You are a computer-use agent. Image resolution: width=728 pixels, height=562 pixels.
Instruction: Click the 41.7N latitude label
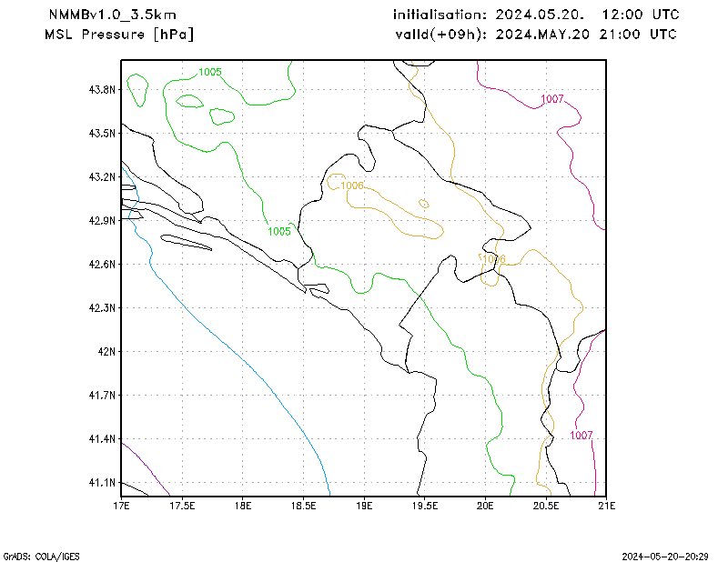point(102,396)
